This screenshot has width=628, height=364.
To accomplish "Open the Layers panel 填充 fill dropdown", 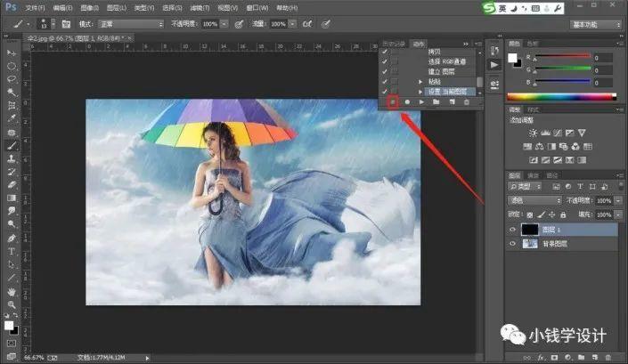I will pyautogui.click(x=619, y=214).
